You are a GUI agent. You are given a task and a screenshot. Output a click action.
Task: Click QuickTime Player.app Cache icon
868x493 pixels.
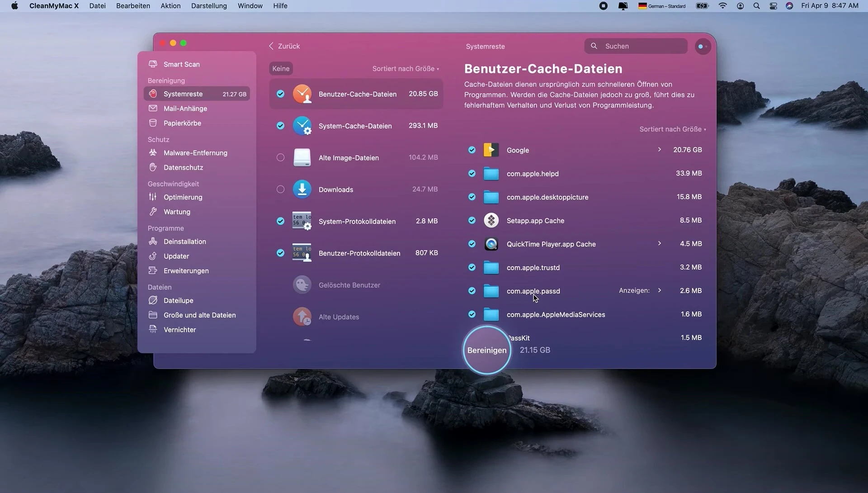491,244
